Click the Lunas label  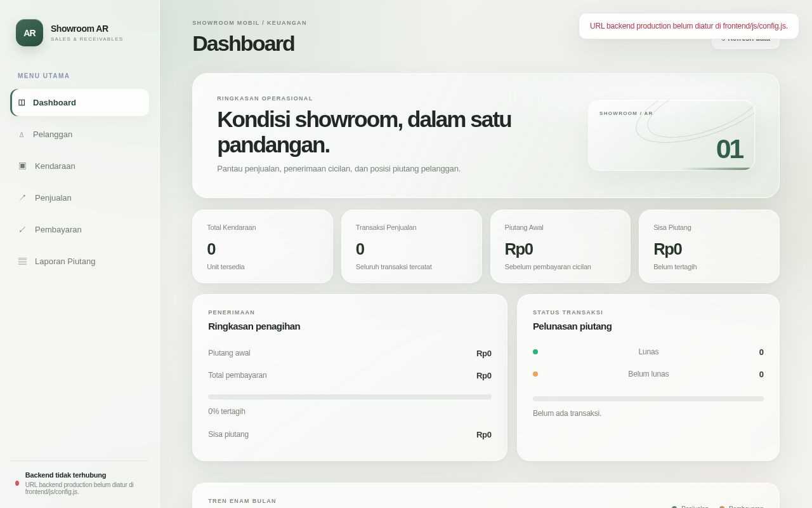coord(648,352)
